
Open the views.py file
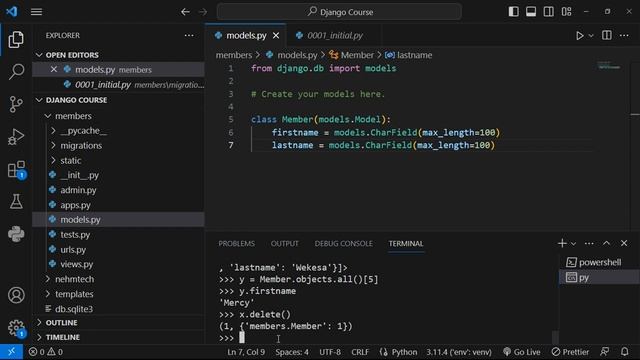(76, 264)
